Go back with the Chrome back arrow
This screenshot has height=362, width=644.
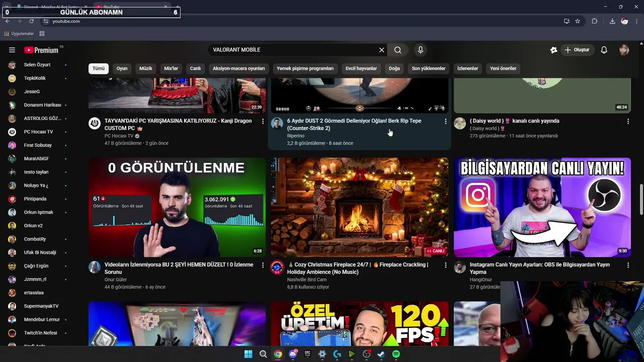pos(8,21)
